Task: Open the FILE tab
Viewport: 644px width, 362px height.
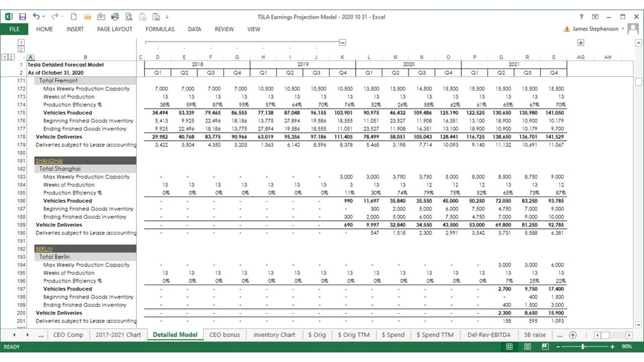Action: coord(14,29)
